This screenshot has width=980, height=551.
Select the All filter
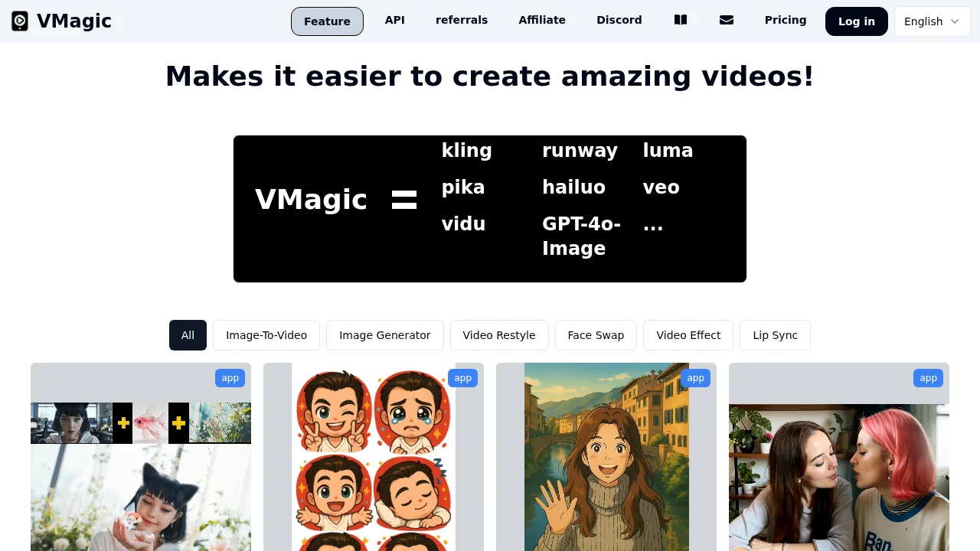[188, 335]
